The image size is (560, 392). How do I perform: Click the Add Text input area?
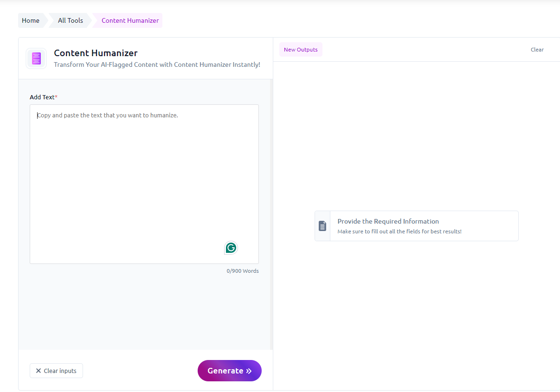[144, 184]
